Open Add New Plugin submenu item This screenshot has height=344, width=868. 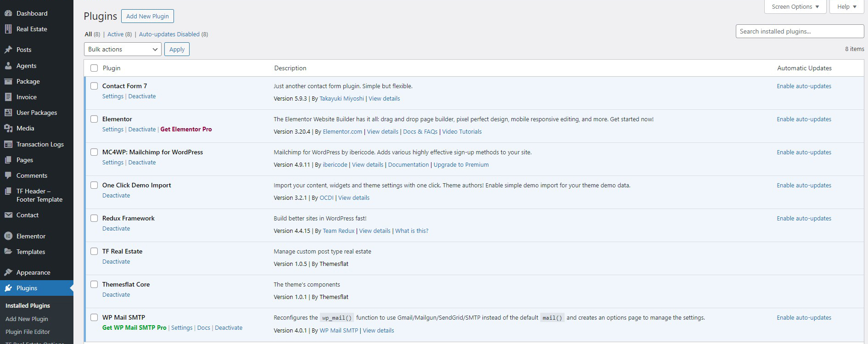pyautogui.click(x=27, y=319)
